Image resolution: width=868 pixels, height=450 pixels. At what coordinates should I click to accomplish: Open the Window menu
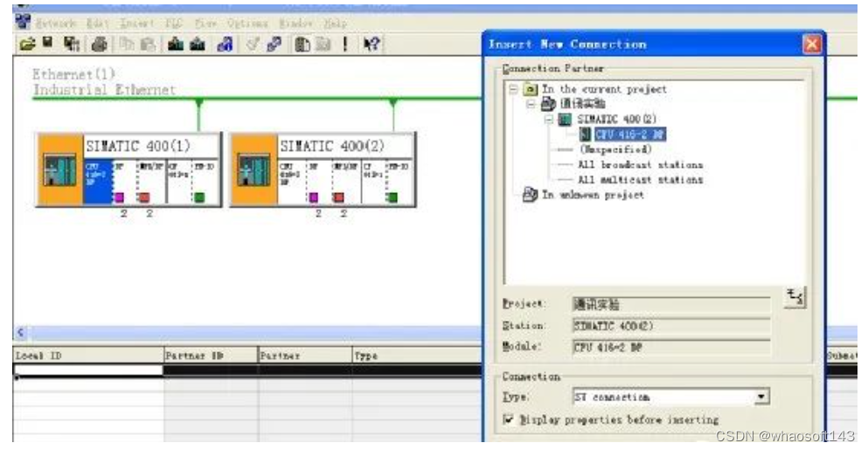(296, 24)
